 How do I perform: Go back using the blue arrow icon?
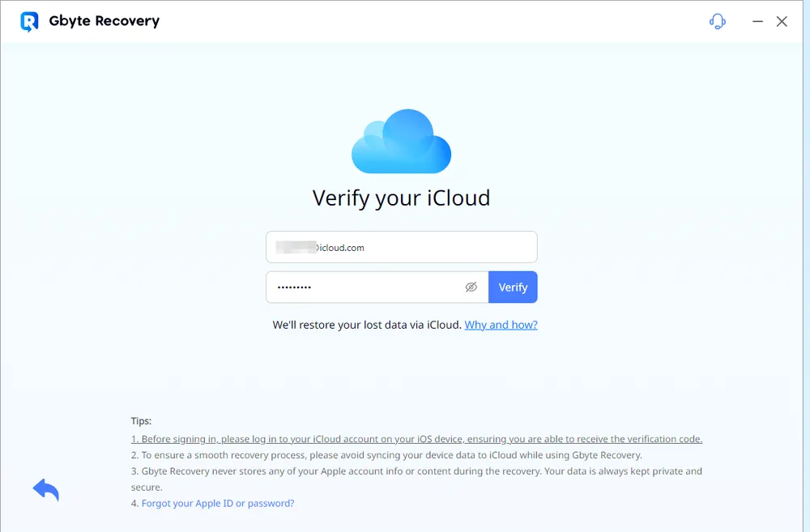(46, 490)
